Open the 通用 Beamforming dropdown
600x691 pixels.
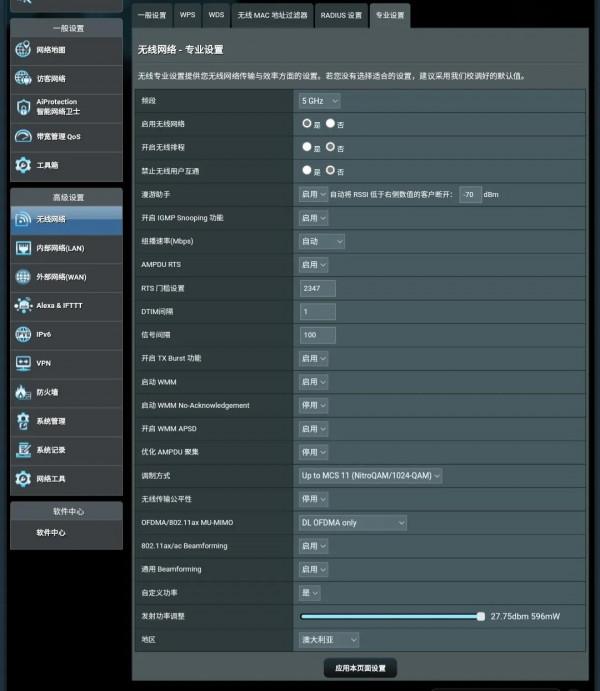(x=313, y=569)
